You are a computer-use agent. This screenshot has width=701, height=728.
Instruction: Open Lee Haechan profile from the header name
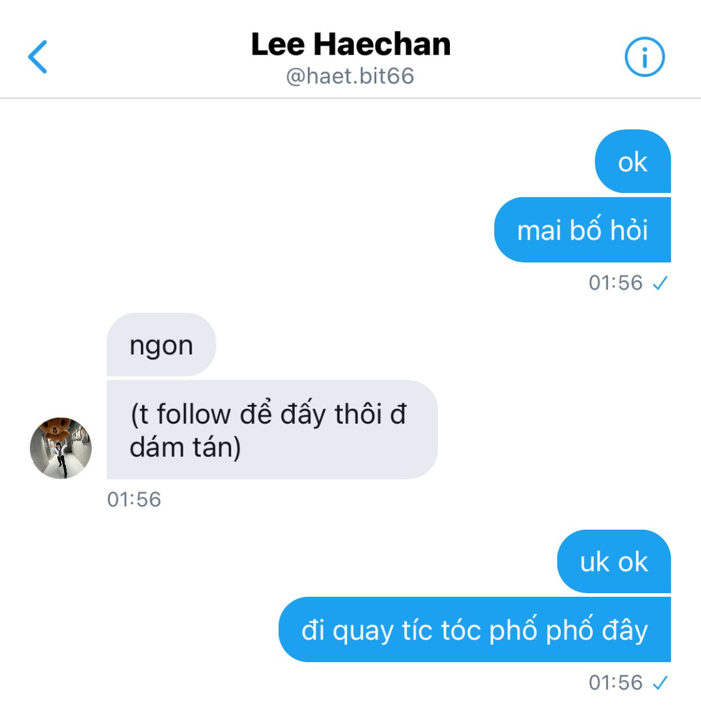pos(350,44)
